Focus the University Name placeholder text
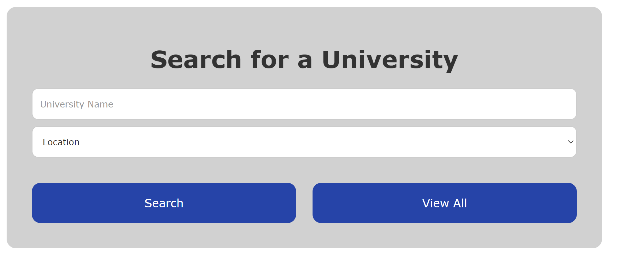This screenshot has width=644, height=254. (77, 104)
